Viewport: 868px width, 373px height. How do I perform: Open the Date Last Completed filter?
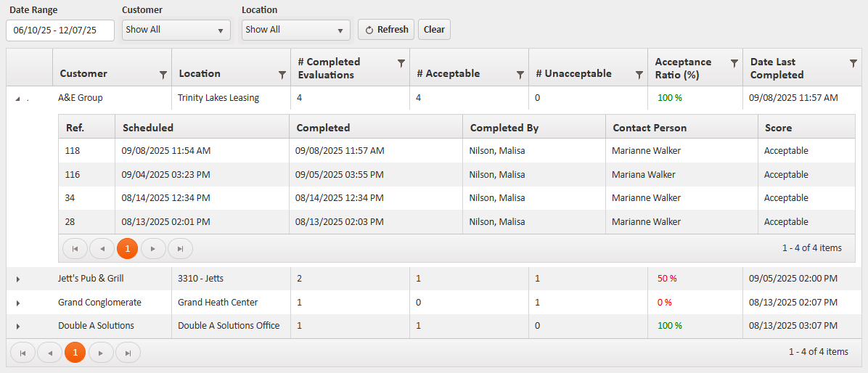853,63
